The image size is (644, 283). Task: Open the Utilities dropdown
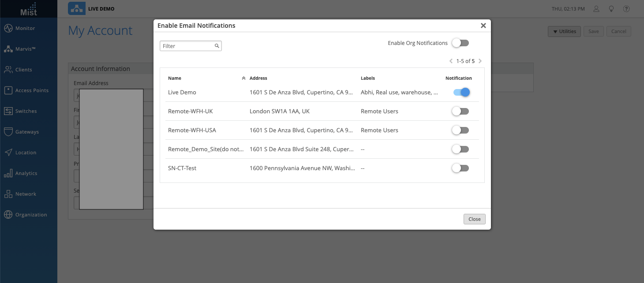[x=564, y=31]
